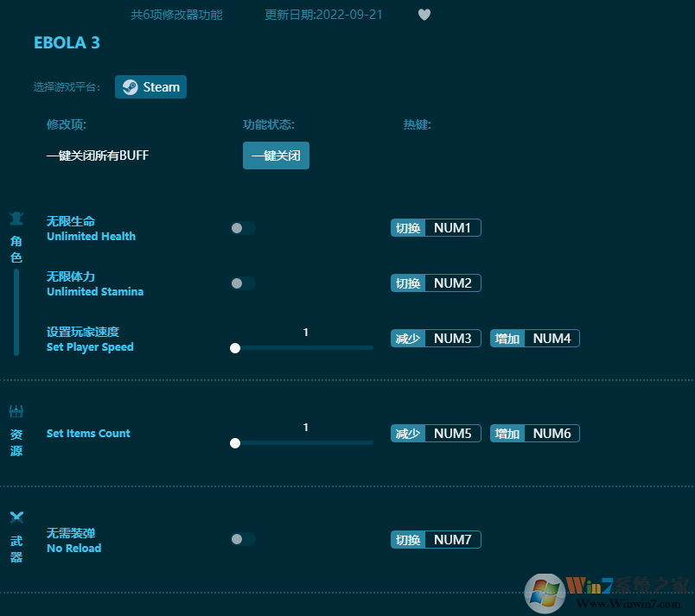Image resolution: width=695 pixels, height=616 pixels.
Task: Click the Win7 site watermark logo
Action: (x=545, y=592)
